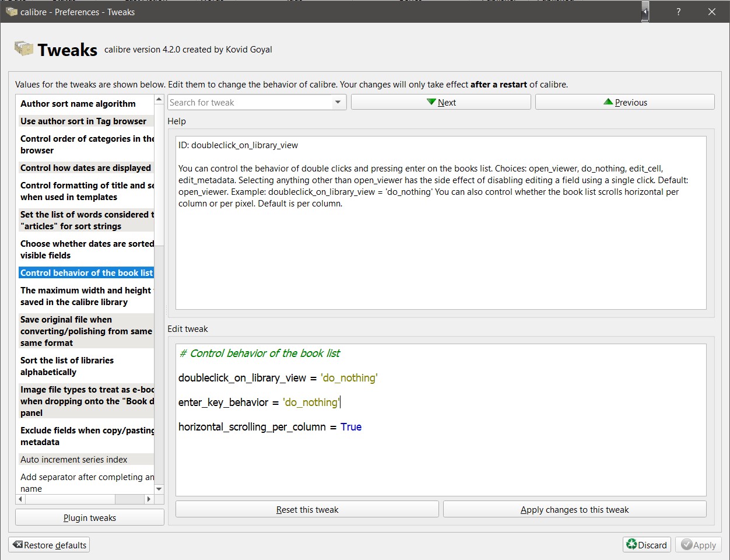730x560 pixels.
Task: Click the # Control behavior comment line
Action: point(259,353)
